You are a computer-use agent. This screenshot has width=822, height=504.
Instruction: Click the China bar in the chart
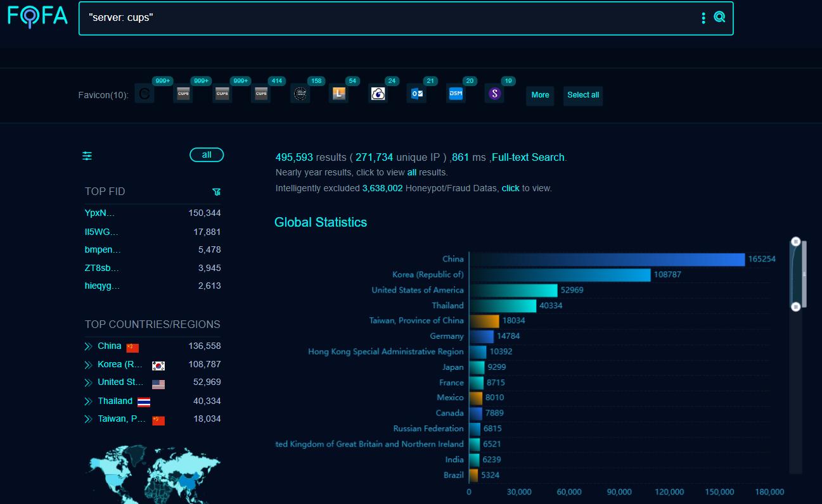pos(607,259)
